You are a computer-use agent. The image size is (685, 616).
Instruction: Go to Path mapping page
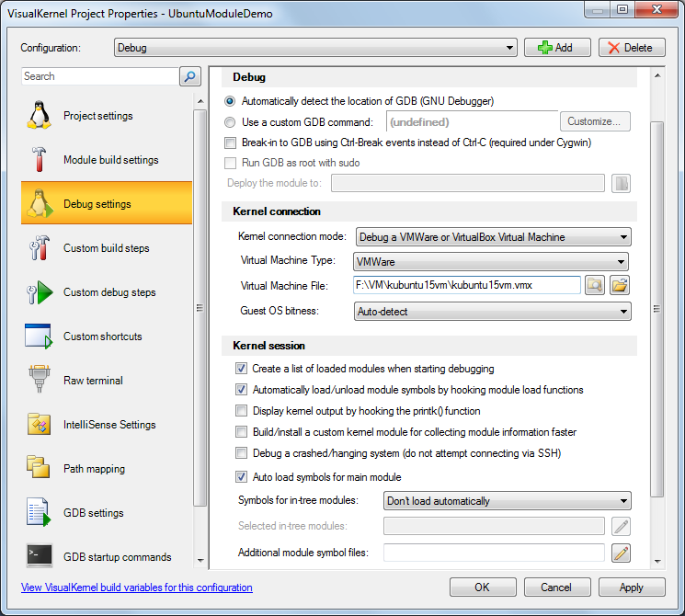107,468
